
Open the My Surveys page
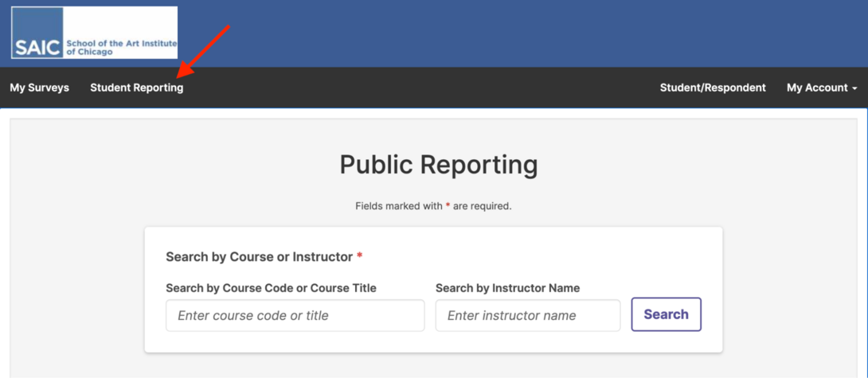[x=40, y=88]
